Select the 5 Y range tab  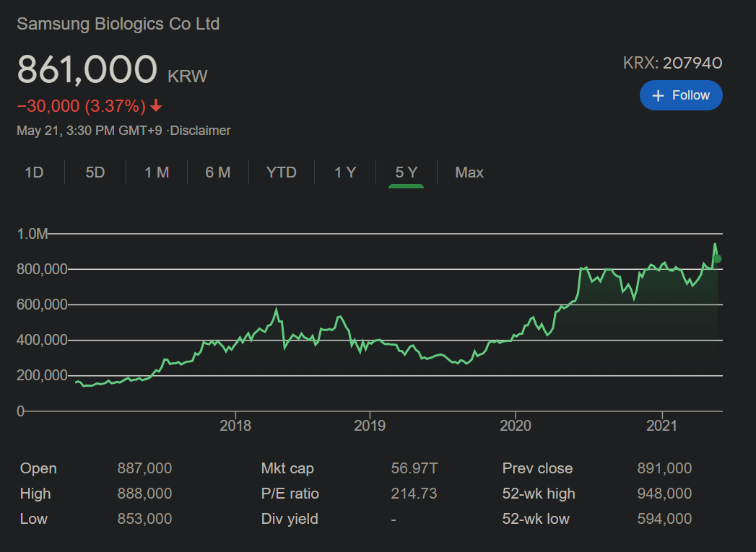coord(406,172)
